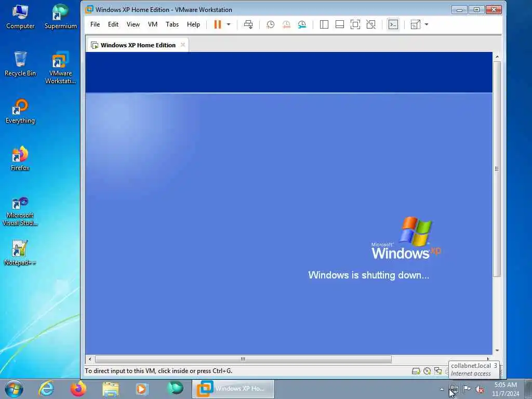Select the Recycle Bin desktop icon

click(20, 64)
